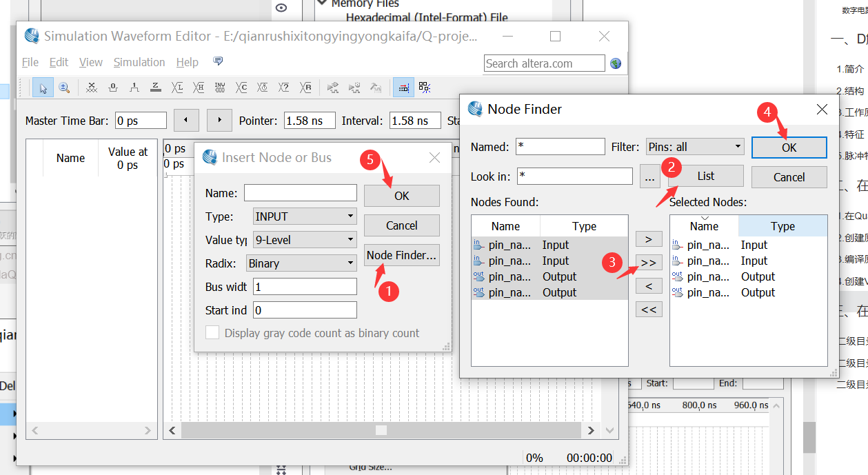Click Cancel in Insert Node or Bus
Image resolution: width=868 pixels, height=475 pixels.
click(402, 225)
